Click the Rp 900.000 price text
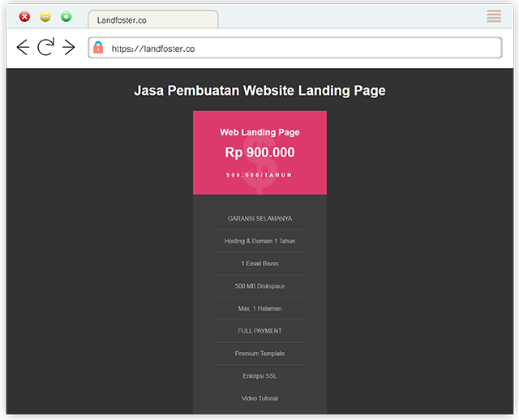 (259, 152)
